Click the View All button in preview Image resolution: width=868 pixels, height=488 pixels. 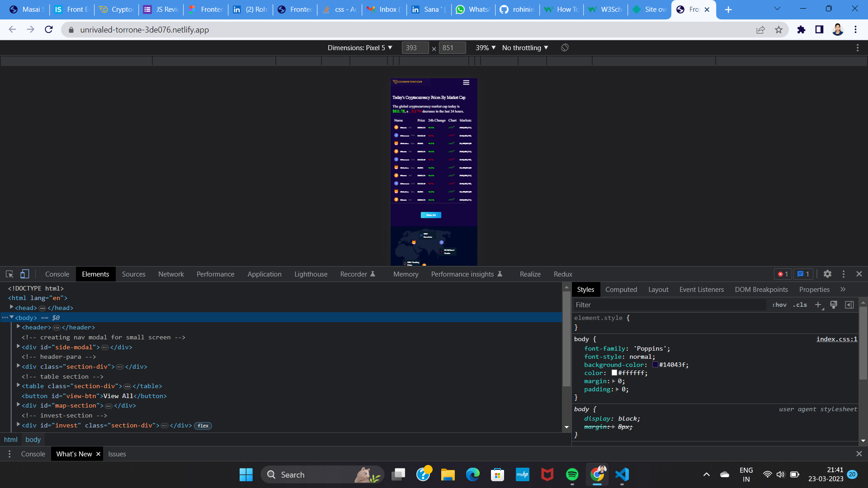point(431,215)
